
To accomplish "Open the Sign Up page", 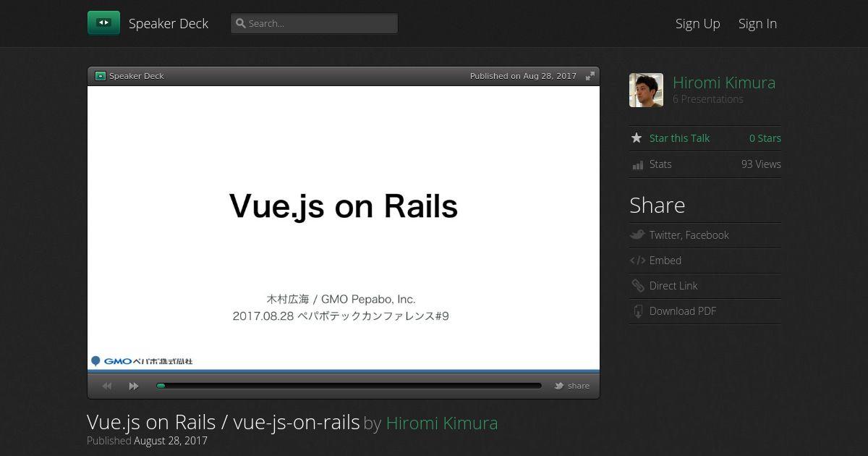I will click(x=698, y=23).
